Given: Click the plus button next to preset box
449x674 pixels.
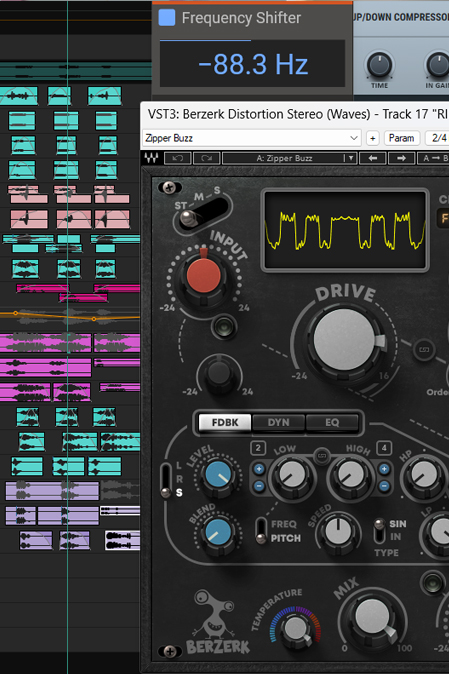Looking at the screenshot, I should [x=373, y=138].
